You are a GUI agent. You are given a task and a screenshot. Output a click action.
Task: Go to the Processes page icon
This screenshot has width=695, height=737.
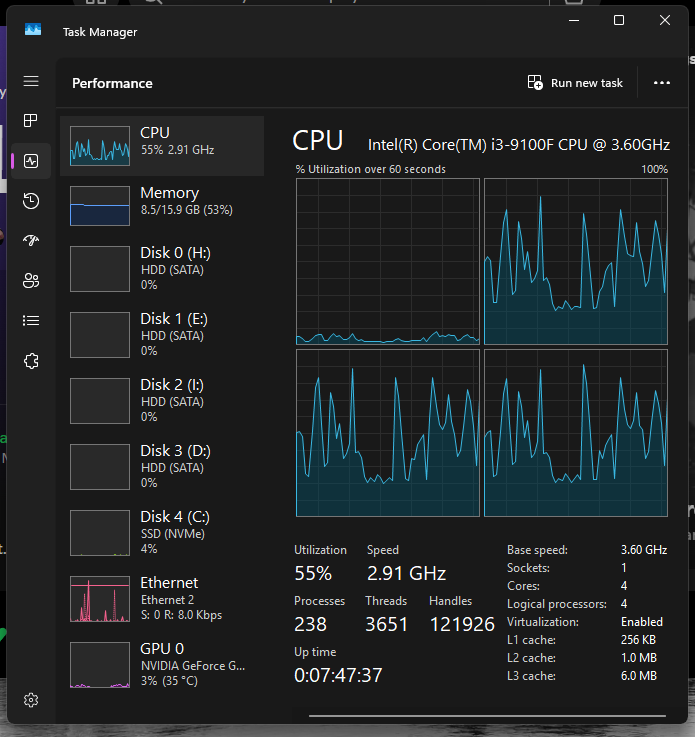[x=31, y=121]
